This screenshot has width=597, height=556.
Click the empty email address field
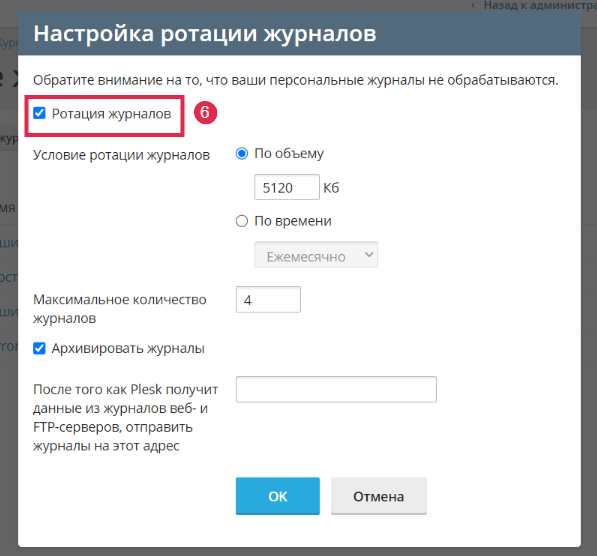(x=336, y=389)
